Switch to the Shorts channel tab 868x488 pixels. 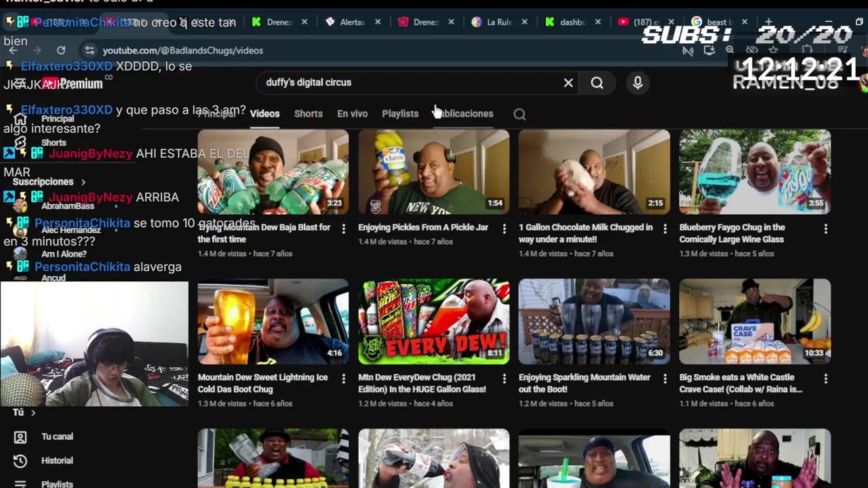tap(309, 114)
